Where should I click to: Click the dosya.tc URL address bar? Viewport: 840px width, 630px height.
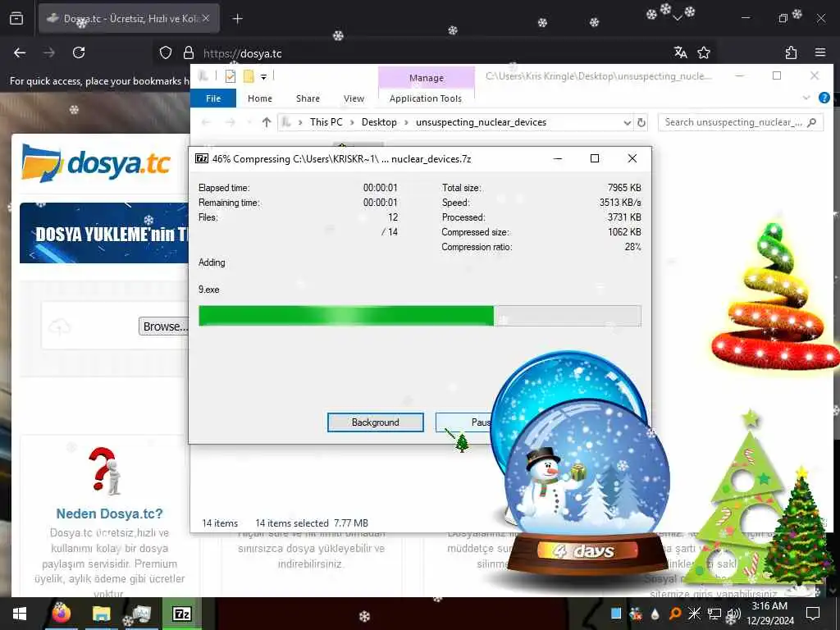[x=434, y=53]
